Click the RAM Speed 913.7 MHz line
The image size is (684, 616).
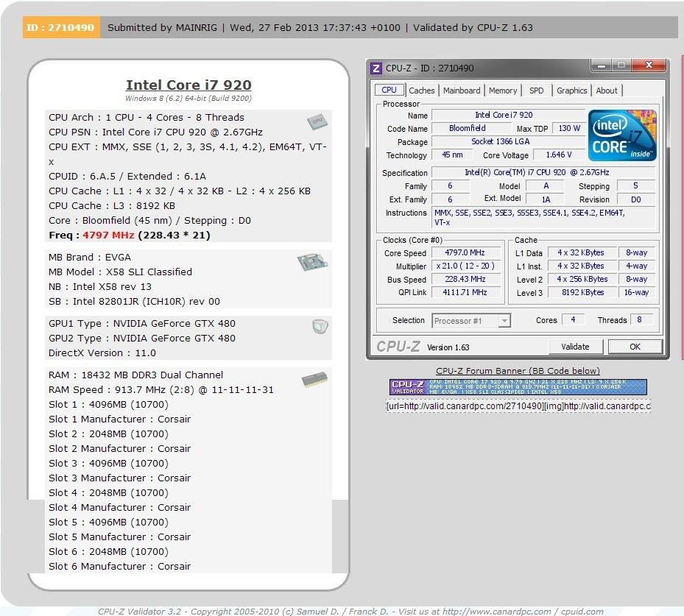point(161,390)
